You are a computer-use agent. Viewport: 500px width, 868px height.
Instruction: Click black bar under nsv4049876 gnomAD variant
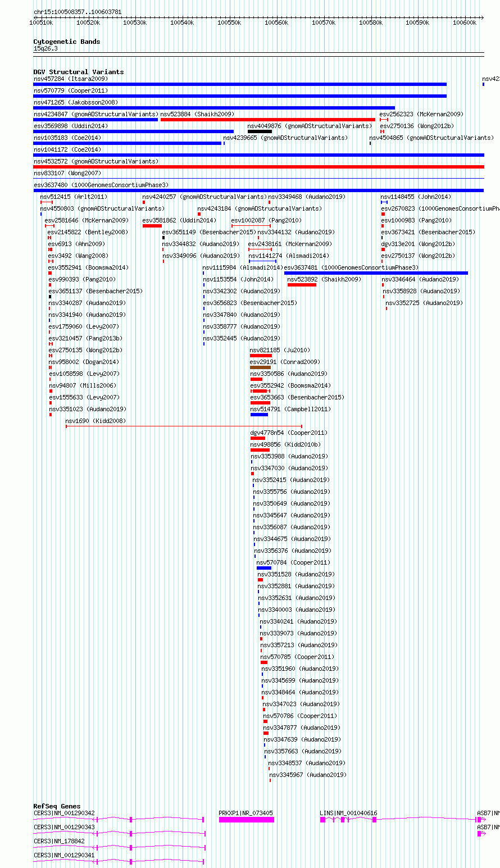[x=260, y=131]
